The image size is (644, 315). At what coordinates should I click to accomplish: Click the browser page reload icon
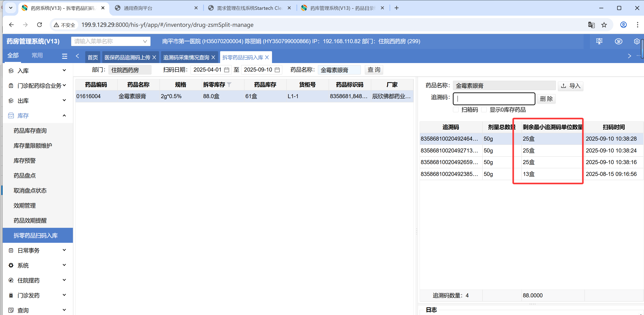click(40, 25)
